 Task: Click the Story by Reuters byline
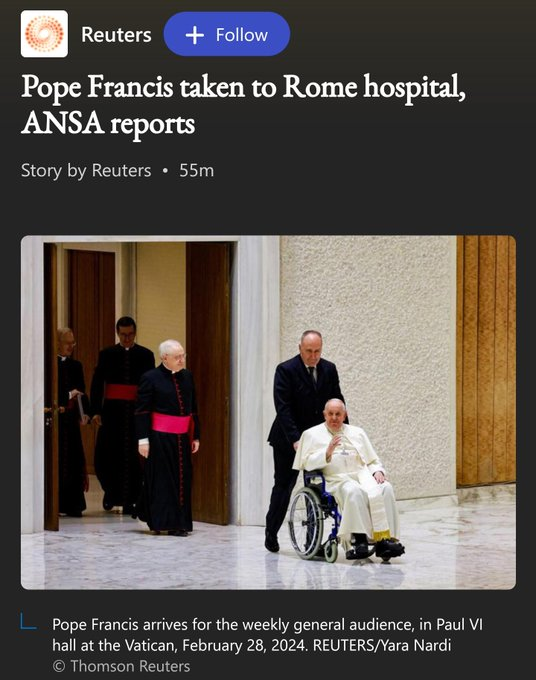86,170
